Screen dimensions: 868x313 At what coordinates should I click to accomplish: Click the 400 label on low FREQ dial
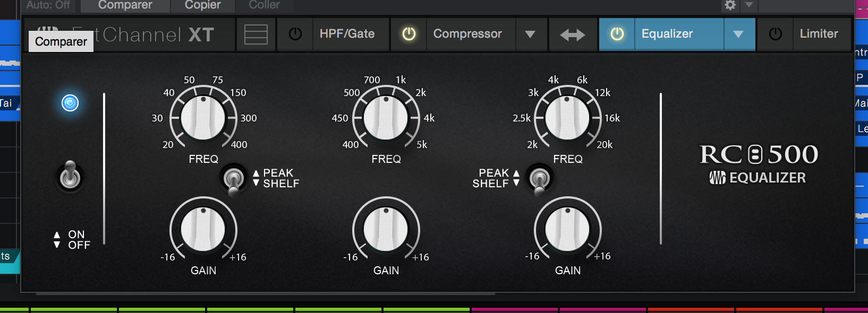click(239, 144)
